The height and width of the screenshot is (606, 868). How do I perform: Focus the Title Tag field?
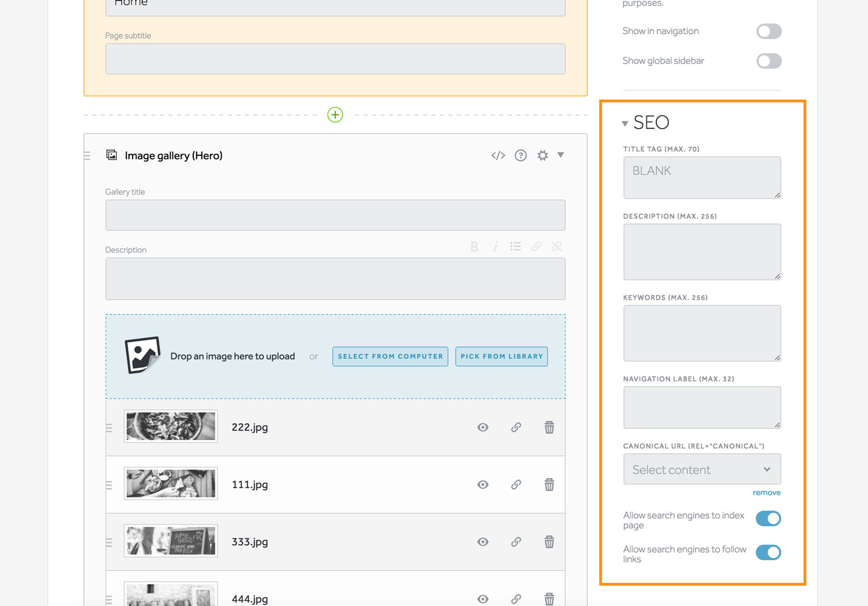(x=702, y=178)
